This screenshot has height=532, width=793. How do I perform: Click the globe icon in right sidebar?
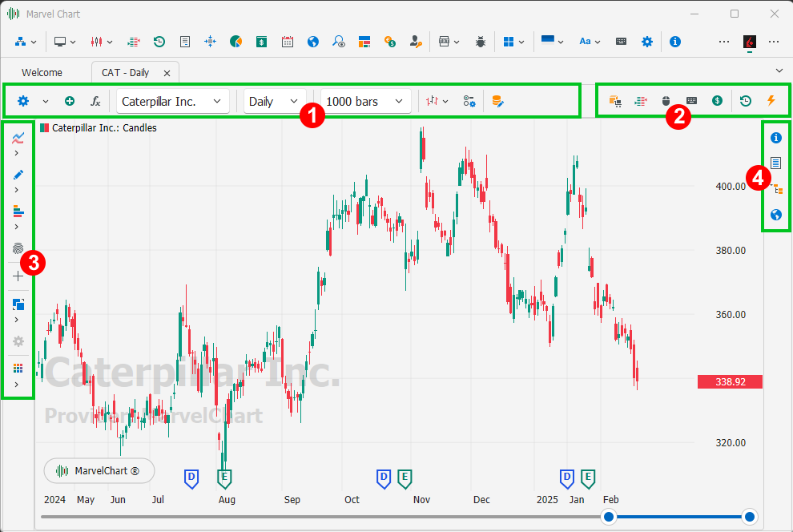tap(776, 215)
